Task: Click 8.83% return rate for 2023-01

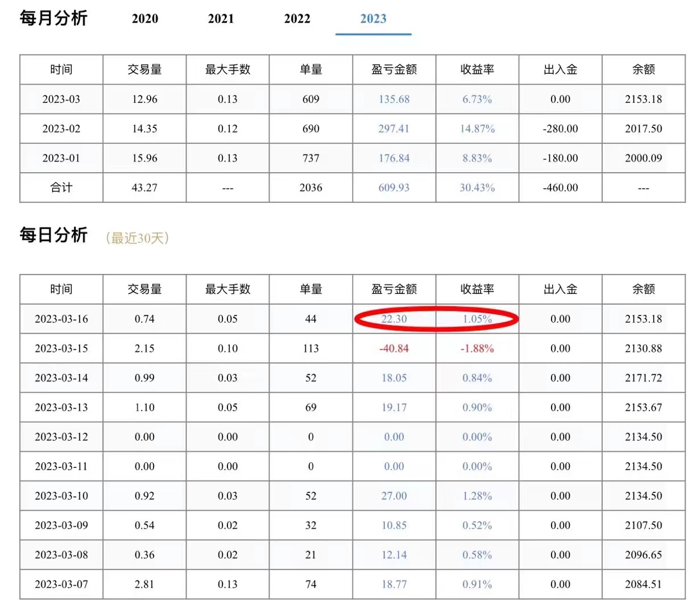Action: point(477,159)
